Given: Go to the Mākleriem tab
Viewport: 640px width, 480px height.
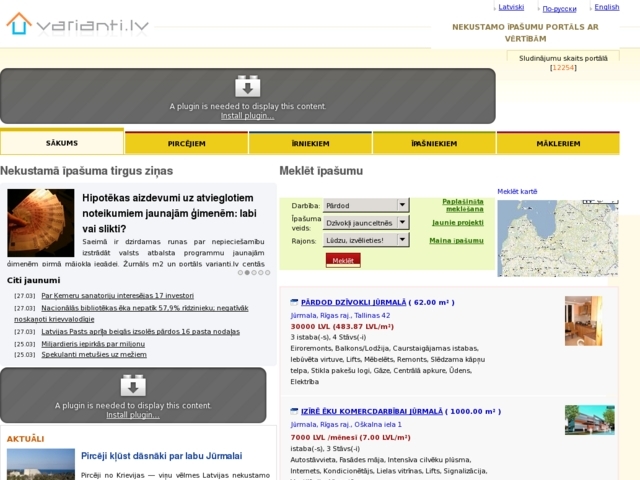Looking at the screenshot, I should pyautogui.click(x=558, y=144).
